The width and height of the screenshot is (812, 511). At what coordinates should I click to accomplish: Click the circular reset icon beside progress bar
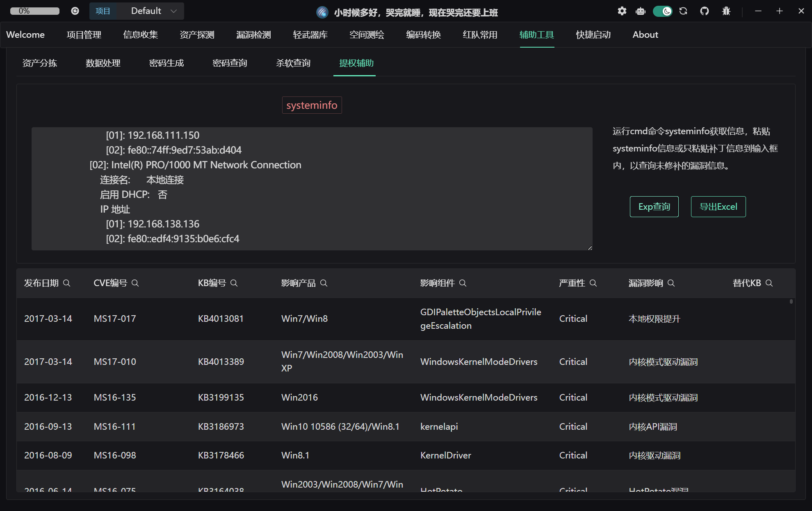coord(75,11)
